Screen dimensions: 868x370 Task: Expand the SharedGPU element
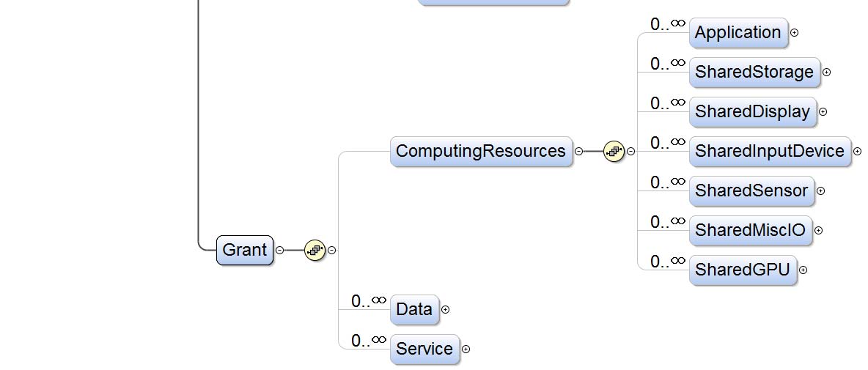[803, 270]
